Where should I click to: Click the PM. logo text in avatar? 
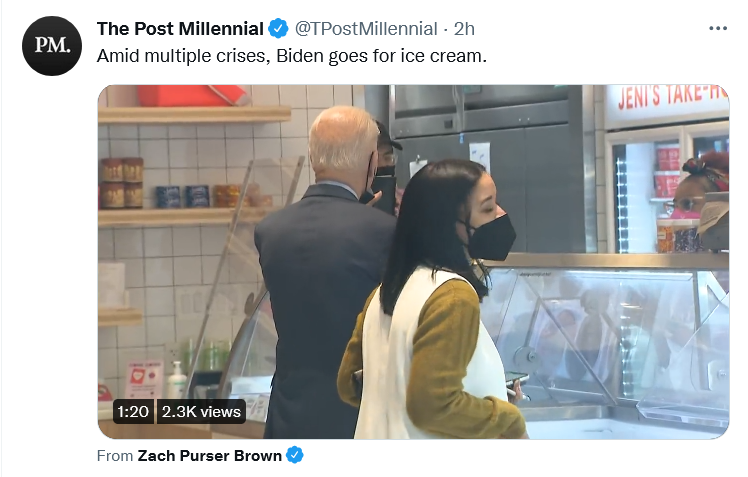[x=52, y=45]
